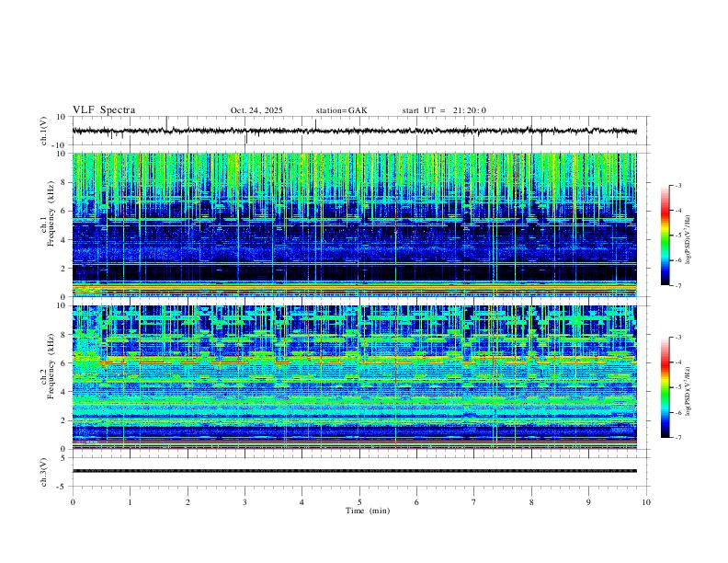
Task: Select the date text "Oct. 24, 2025"
Action: [x=256, y=110]
